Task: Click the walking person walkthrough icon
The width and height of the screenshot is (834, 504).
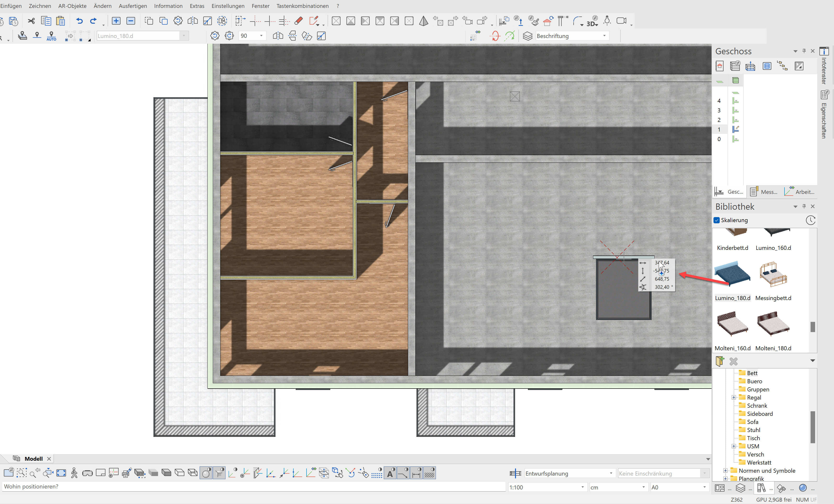Action: pyautogui.click(x=74, y=473)
